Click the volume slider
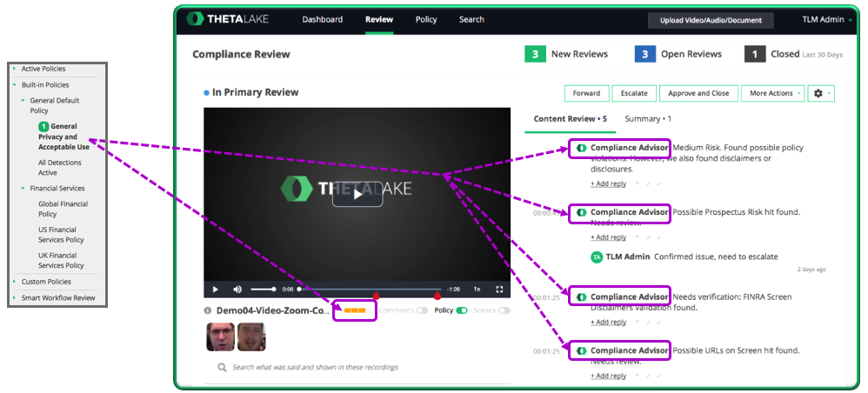Image resolution: width=868 pixels, height=393 pixels. 263,289
